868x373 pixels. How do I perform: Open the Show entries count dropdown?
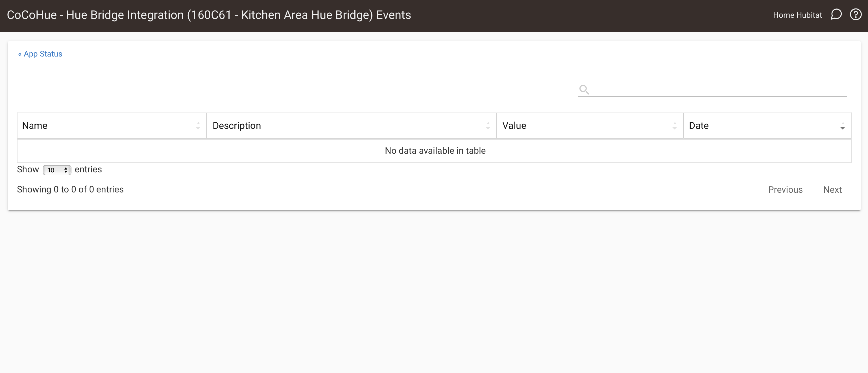(x=57, y=170)
